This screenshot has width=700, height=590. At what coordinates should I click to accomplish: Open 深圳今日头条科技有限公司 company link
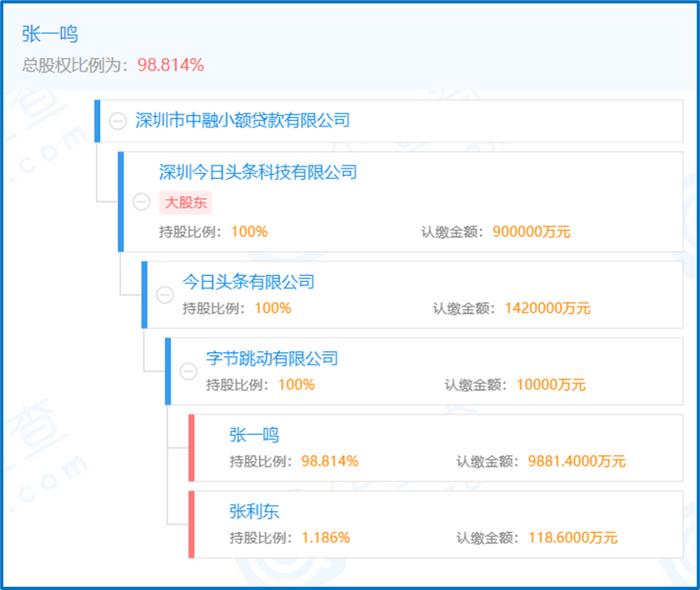(x=258, y=172)
